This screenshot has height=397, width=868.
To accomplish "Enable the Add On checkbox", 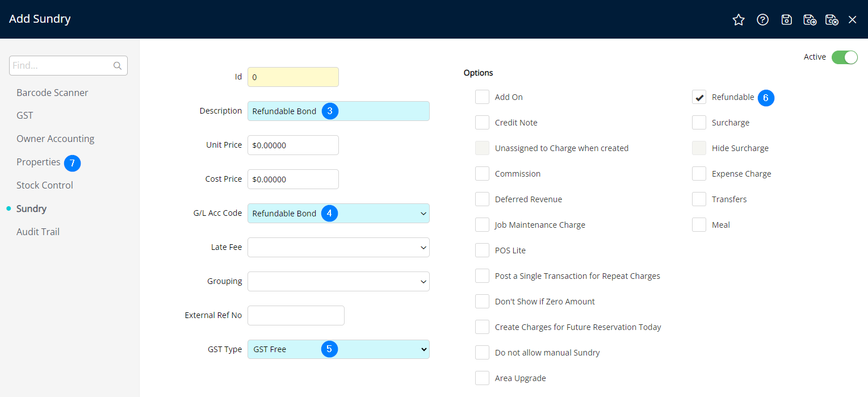I will (x=482, y=97).
